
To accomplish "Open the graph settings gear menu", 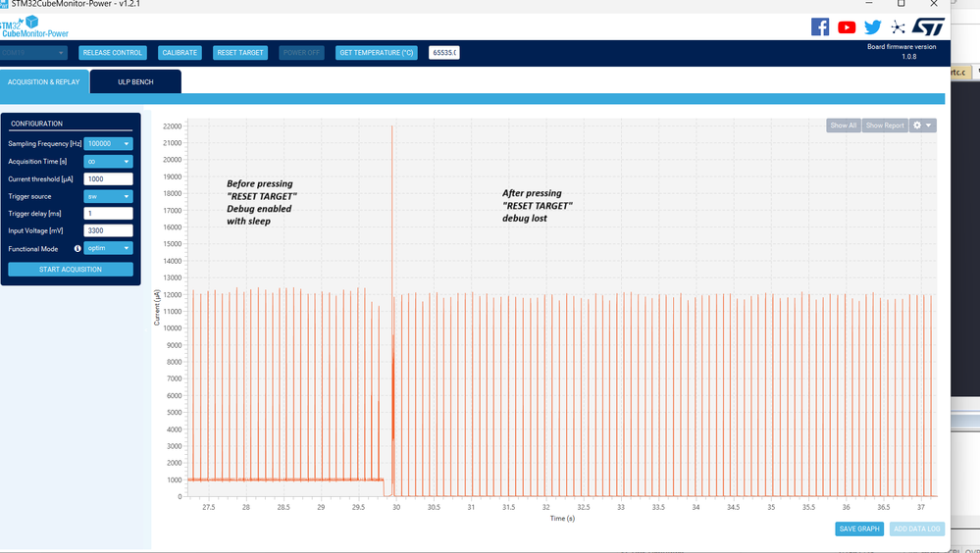I will pyautogui.click(x=922, y=126).
